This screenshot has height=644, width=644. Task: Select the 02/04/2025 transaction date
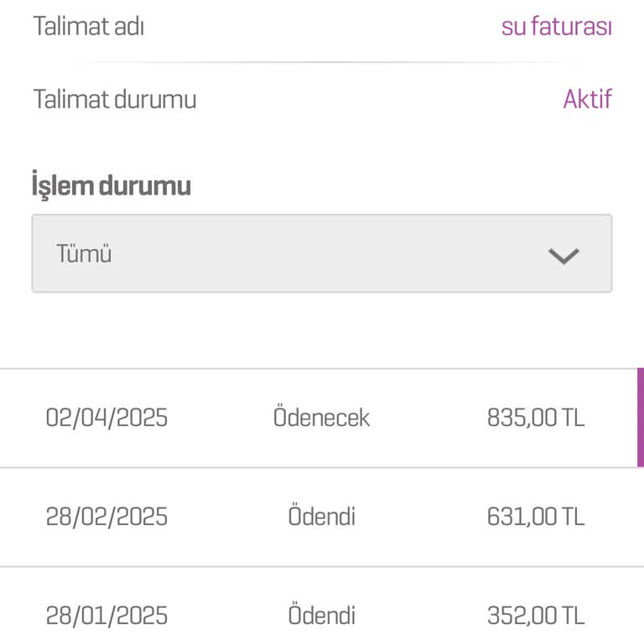pos(106,418)
